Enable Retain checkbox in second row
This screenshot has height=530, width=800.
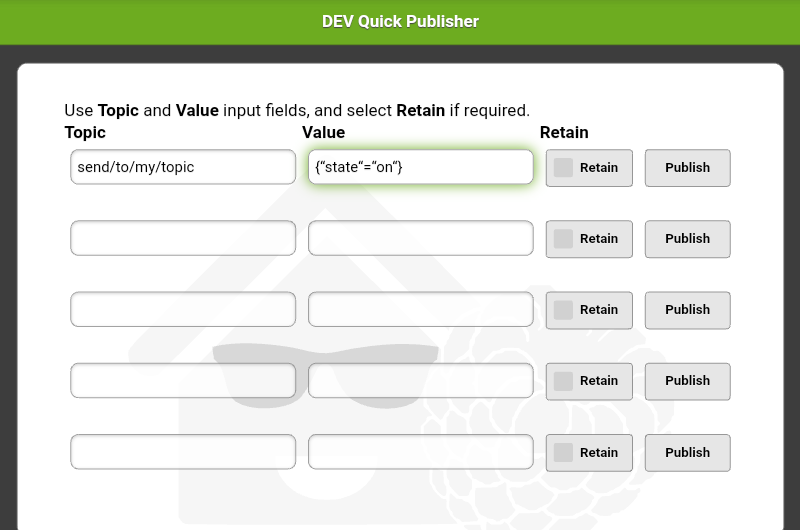564,239
